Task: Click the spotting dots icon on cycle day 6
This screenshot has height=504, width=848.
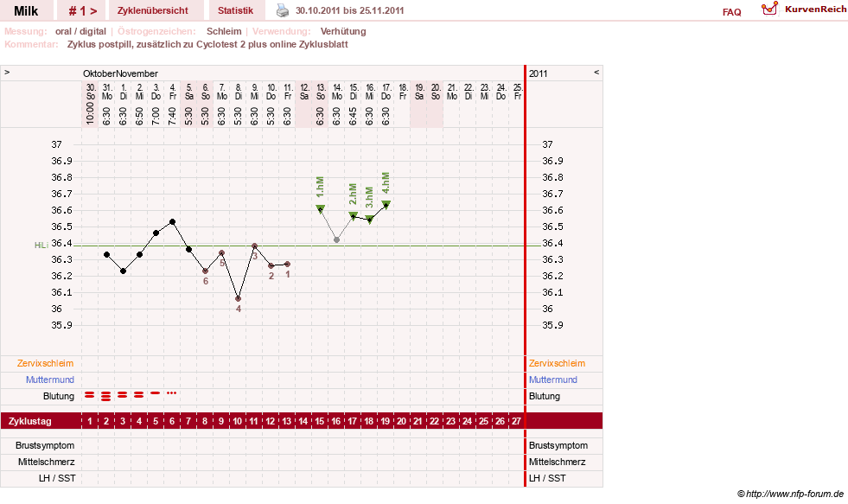Action: (x=172, y=392)
